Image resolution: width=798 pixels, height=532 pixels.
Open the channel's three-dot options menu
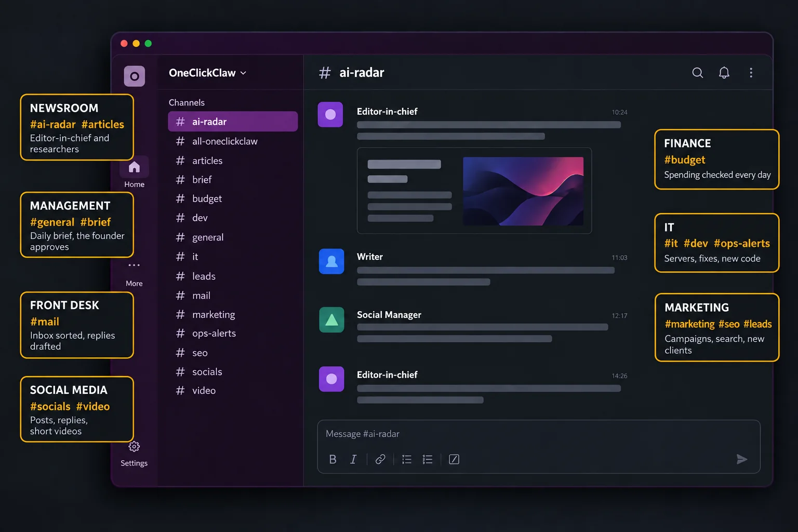click(751, 73)
